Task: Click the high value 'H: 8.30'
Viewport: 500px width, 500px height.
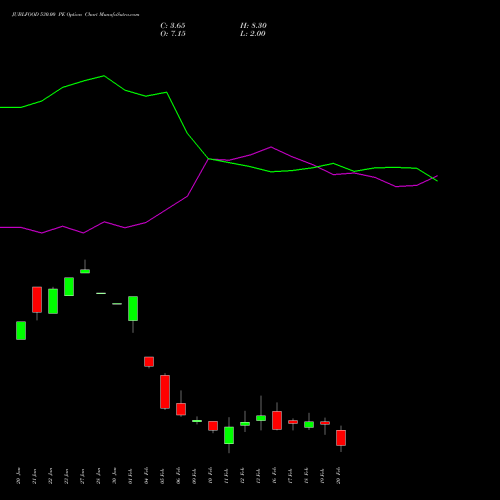Action: click(253, 26)
